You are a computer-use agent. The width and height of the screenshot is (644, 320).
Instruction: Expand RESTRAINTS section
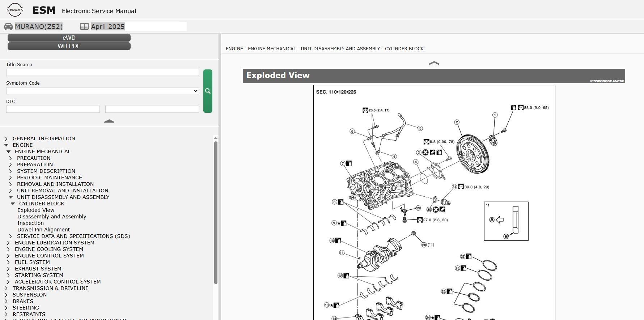6,314
